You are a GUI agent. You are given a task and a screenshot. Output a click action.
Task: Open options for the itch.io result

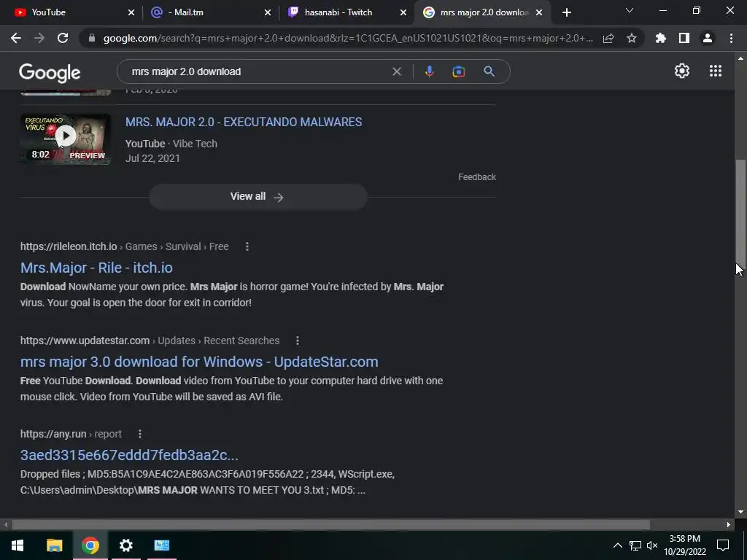click(x=247, y=246)
